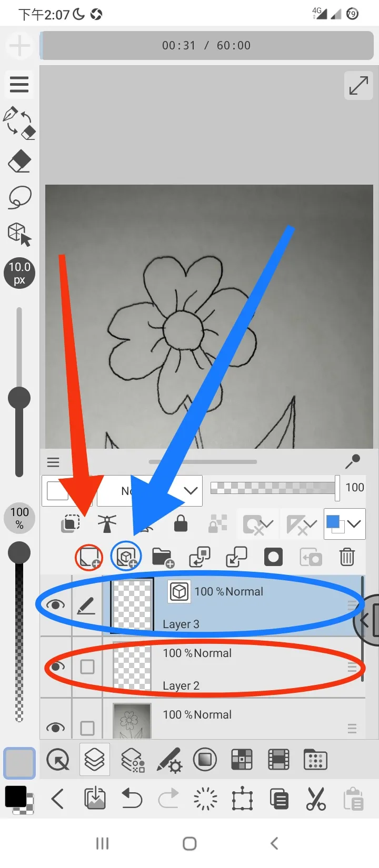Copy the selection with copy icon
The image size is (379, 868).
click(x=279, y=800)
